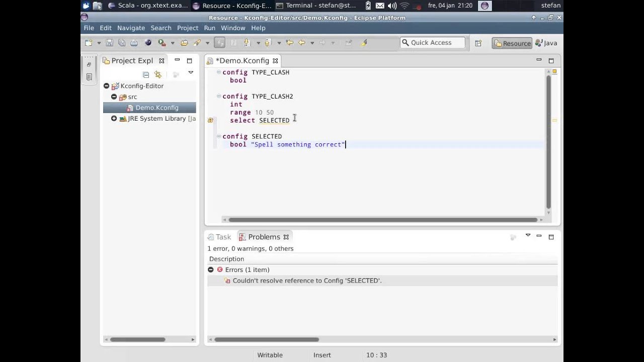Screen dimensions: 644x362
Task: Open the Edit menu
Action: pos(106,28)
